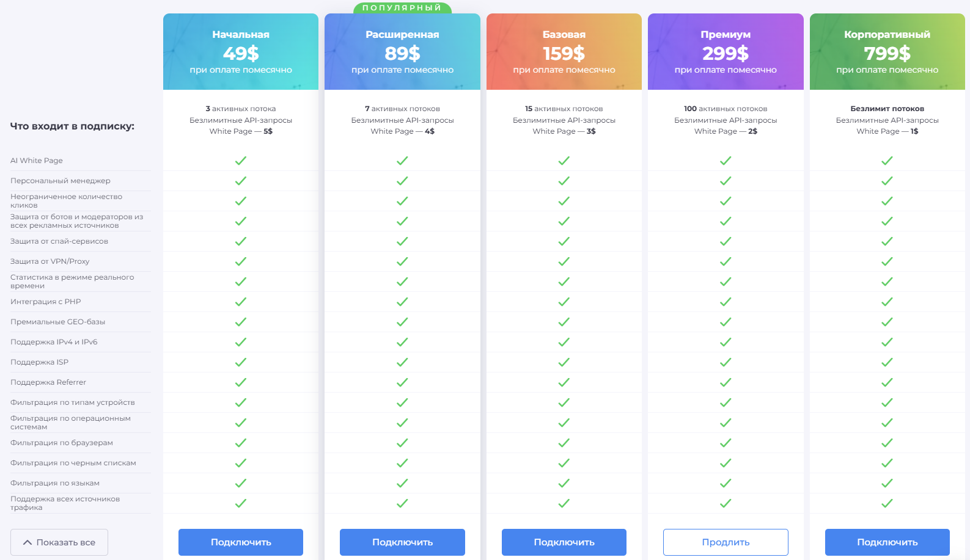The height and width of the screenshot is (560, 970).
Task: Click the Поддержка ISP checkmark in Корпоративный column
Action: (x=887, y=362)
